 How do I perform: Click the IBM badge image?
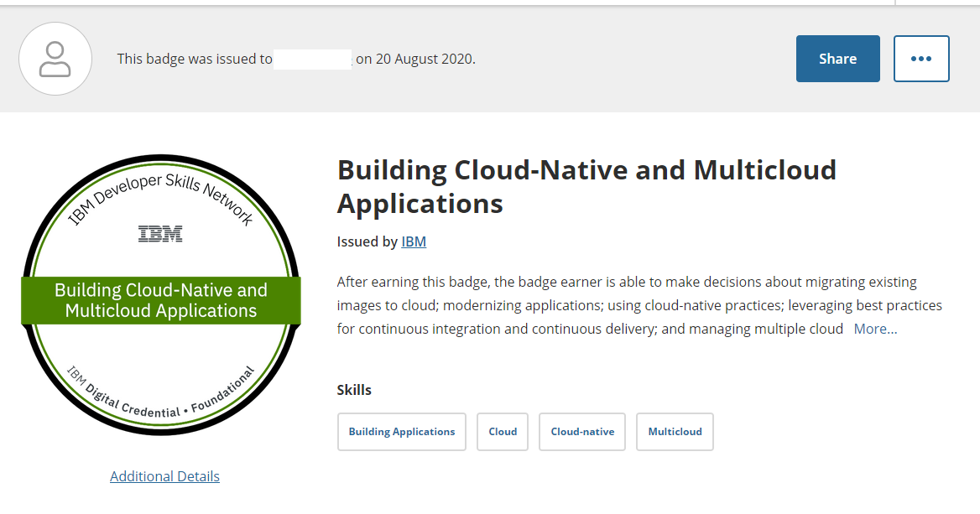[161, 295]
